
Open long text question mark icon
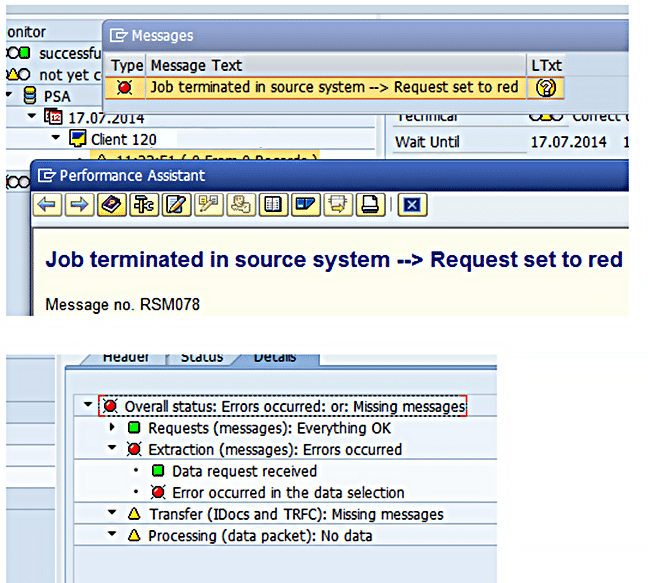tap(546, 88)
